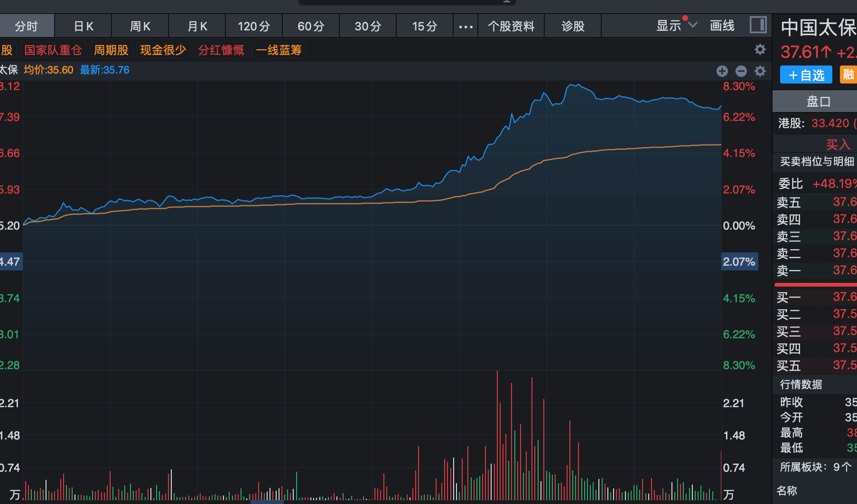Add stock with the +自选 button
Screen dimensions: 857x504
pyautogui.click(x=806, y=75)
